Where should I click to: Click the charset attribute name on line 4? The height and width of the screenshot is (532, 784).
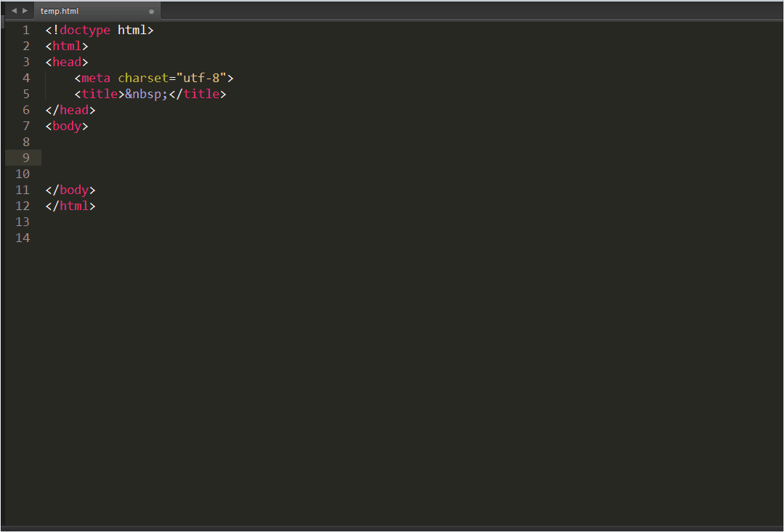click(143, 78)
